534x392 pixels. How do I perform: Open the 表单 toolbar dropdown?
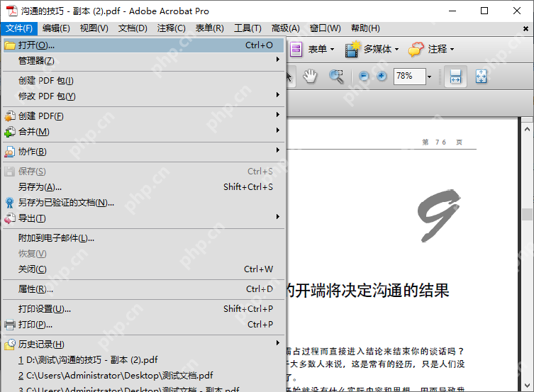coord(332,50)
